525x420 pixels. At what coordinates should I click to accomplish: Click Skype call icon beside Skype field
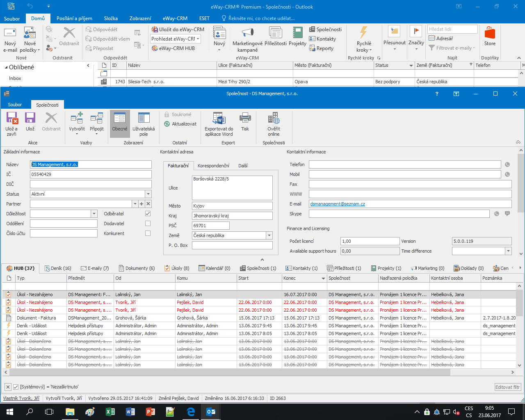[x=497, y=214]
